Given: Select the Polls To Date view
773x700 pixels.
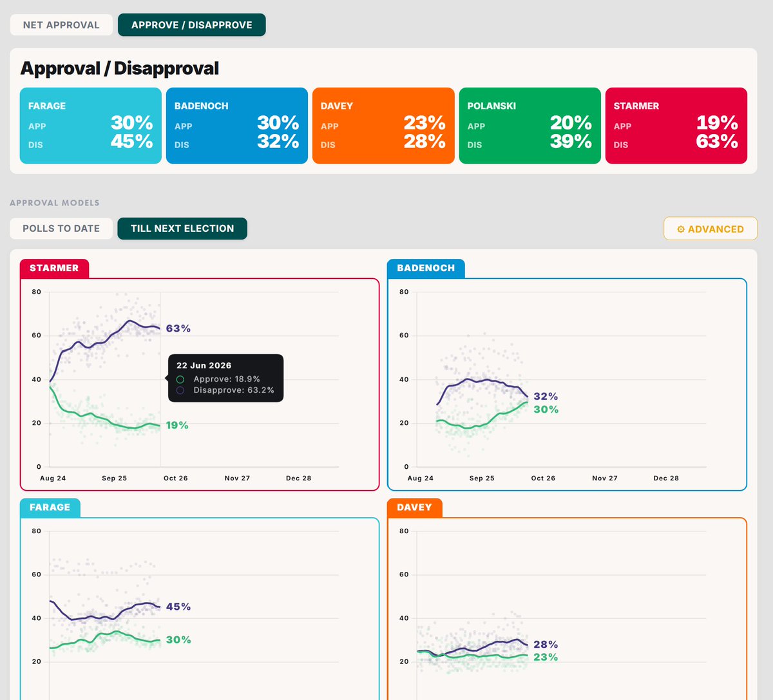Looking at the screenshot, I should pos(61,229).
